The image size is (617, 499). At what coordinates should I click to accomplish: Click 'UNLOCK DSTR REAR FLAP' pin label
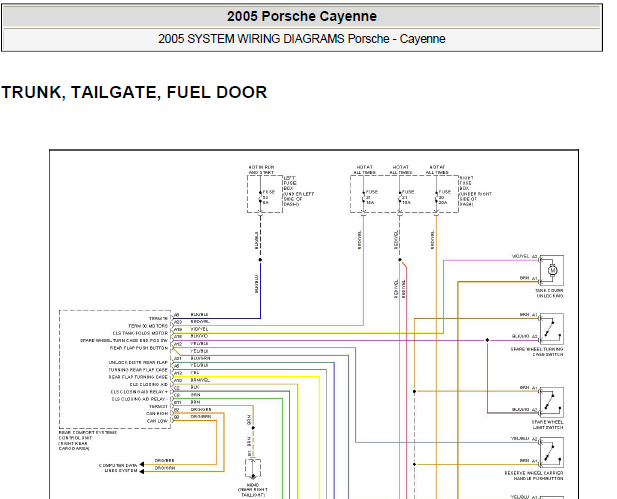[x=138, y=362]
